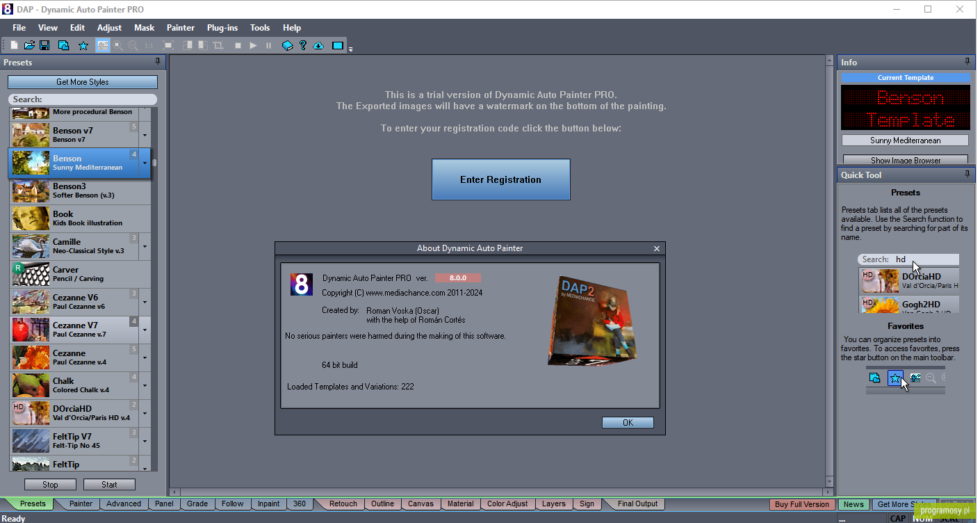Screen dimensions: 980x523
Task: Expand Cezanne V7 variations arrow
Action: (x=145, y=330)
